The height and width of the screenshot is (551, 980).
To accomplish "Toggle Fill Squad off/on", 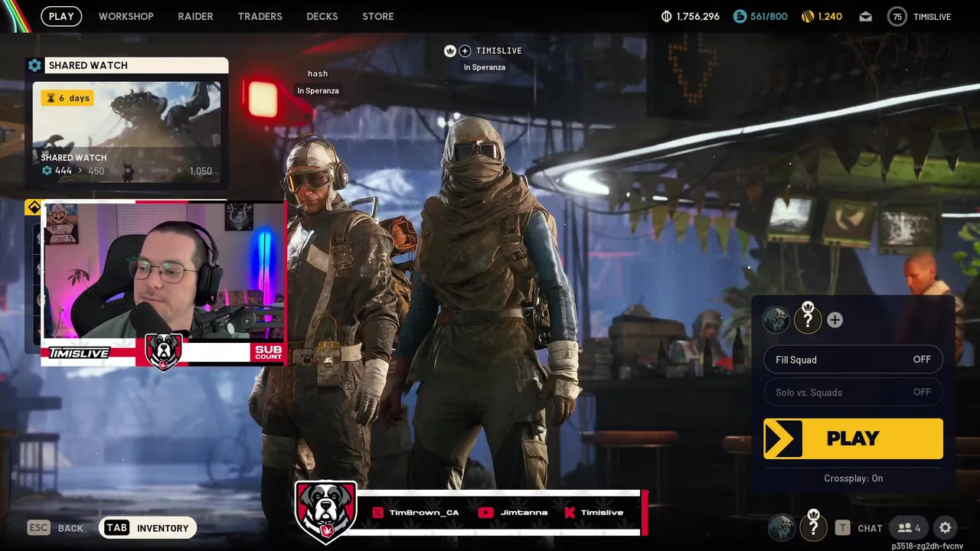I will (x=853, y=360).
